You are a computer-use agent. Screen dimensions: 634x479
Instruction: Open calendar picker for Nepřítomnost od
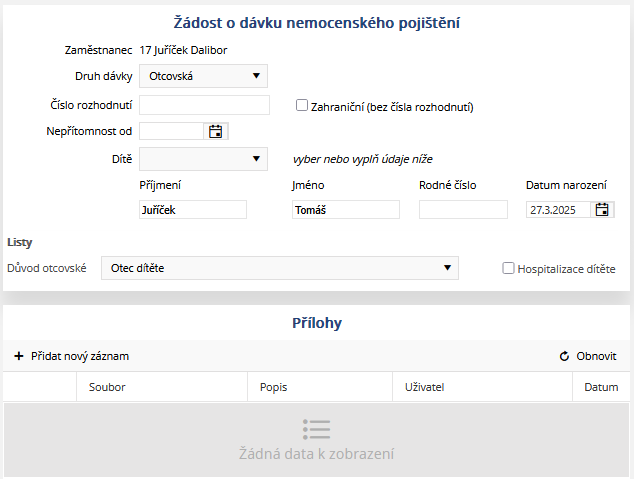(216, 131)
